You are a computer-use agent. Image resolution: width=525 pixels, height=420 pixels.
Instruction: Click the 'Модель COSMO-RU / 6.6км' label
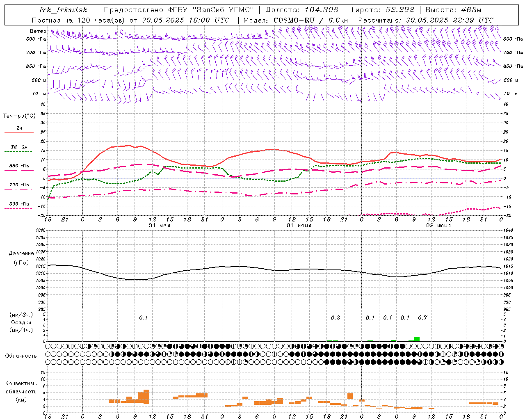coord(296,20)
